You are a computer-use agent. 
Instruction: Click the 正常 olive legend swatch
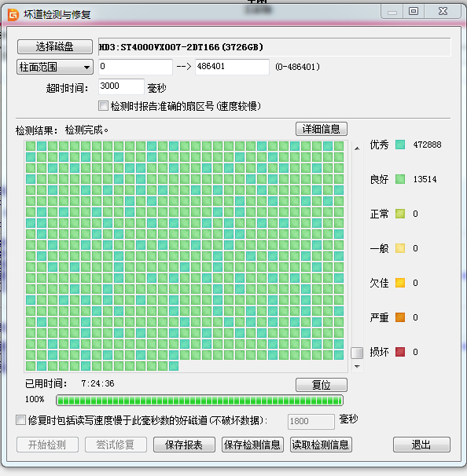click(x=400, y=214)
